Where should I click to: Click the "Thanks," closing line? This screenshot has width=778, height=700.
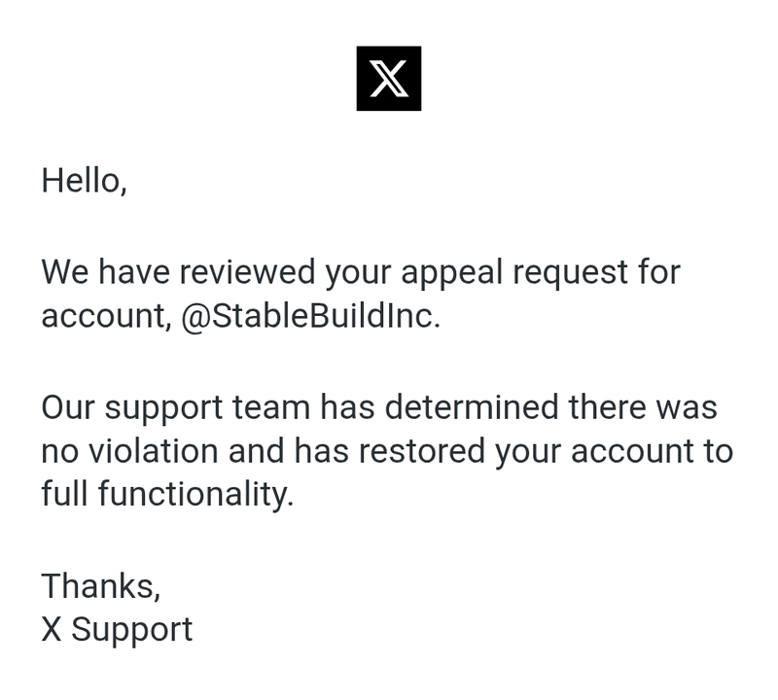(101, 586)
